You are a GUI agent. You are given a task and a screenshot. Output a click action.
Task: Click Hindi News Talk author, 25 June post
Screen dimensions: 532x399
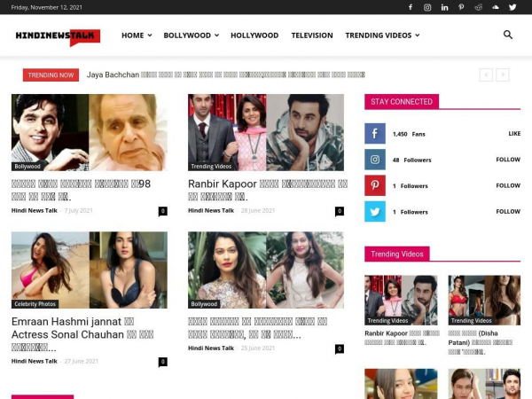pos(211,348)
